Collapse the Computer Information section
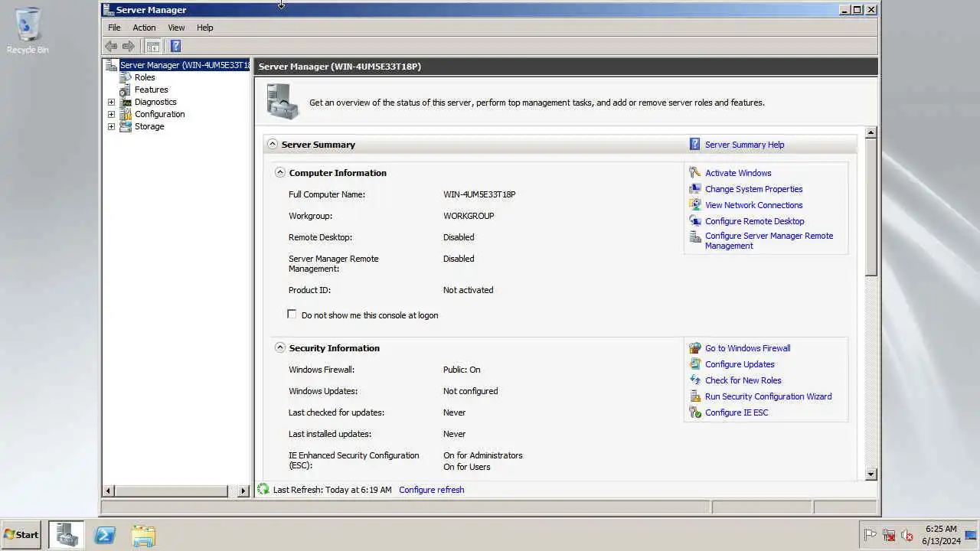This screenshot has width=980, height=551. click(x=280, y=172)
